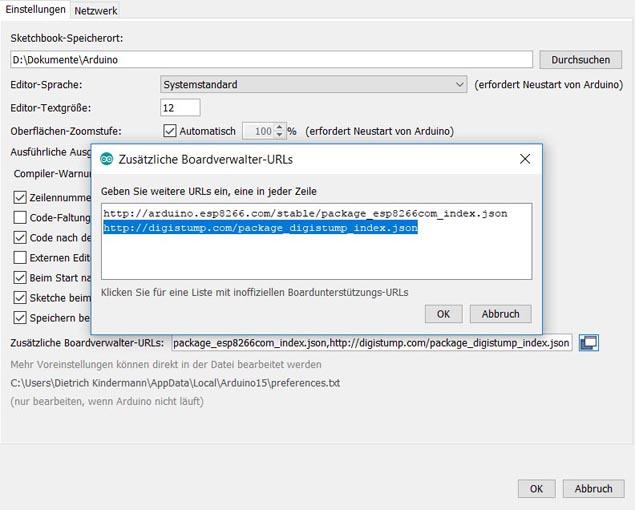The height and width of the screenshot is (510, 635).
Task: Open the inoffiziellen Boardunterstützungs-URLs list link
Action: click(254, 292)
